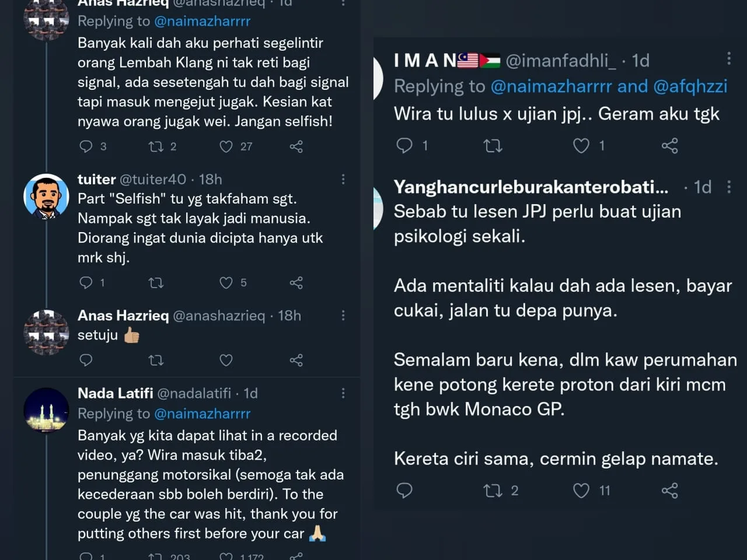Open more options on IMAN's tweet
This screenshot has height=560, width=747.
click(729, 58)
